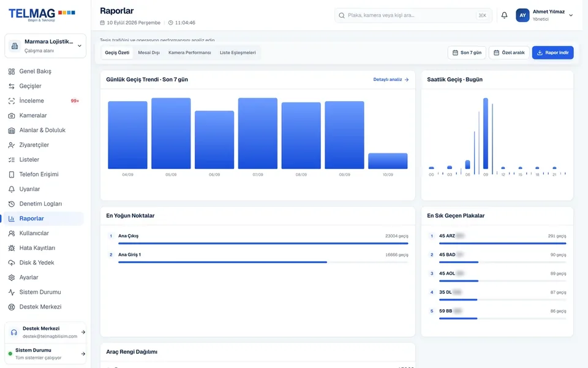This screenshot has width=588, height=368.
Task: Click the Geçişler arrows icon
Action: tap(12, 86)
